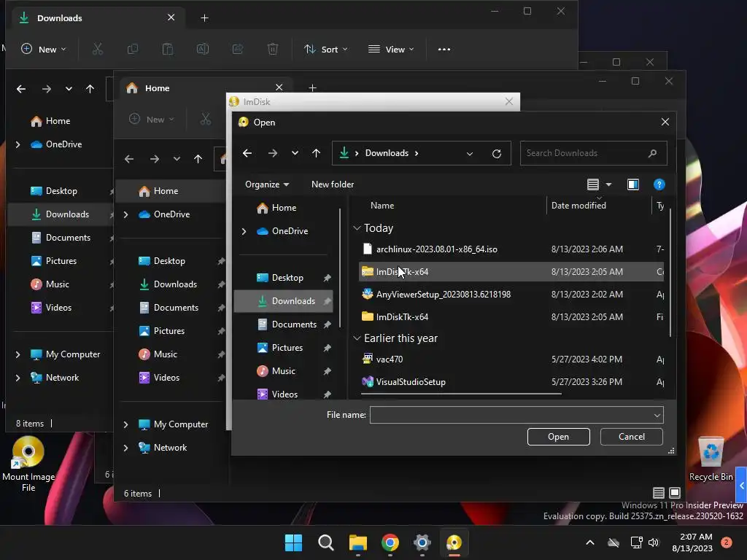Open the Sort menu in Downloads window

click(x=326, y=50)
